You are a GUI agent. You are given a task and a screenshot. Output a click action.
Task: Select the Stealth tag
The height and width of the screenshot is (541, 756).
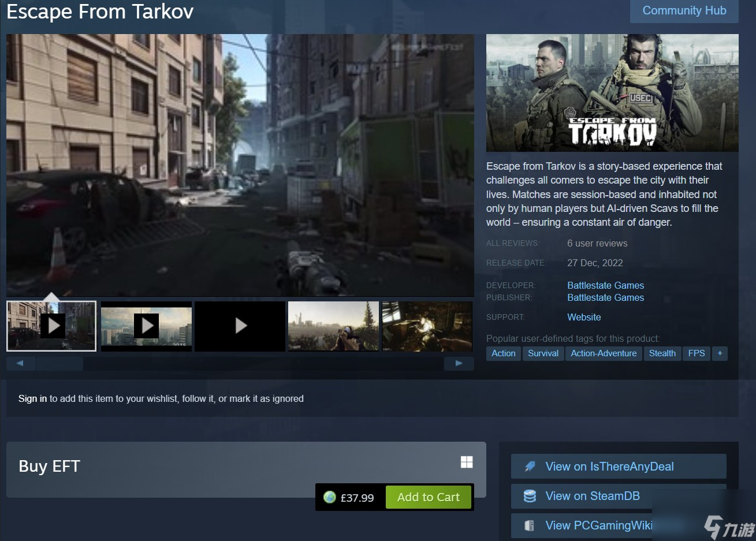pyautogui.click(x=662, y=353)
